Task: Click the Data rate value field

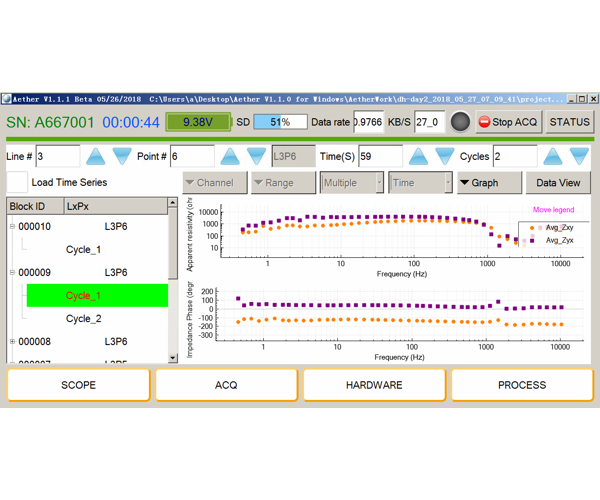Action: click(368, 122)
